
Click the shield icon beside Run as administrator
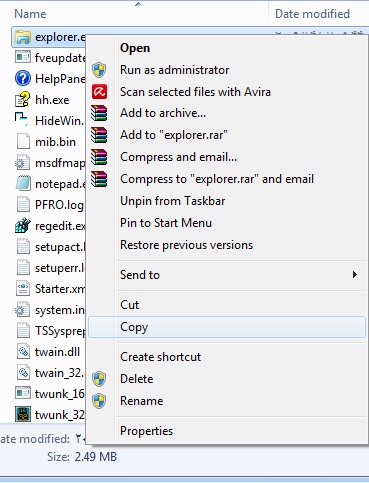coord(99,70)
